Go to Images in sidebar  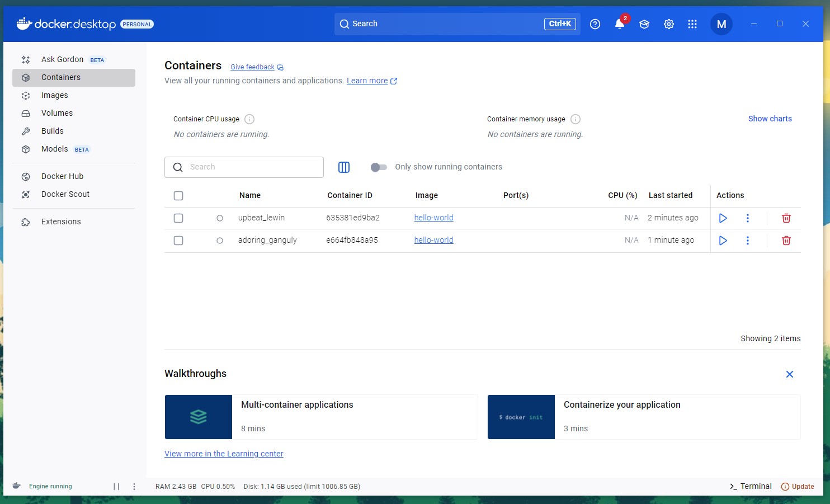pos(74,95)
